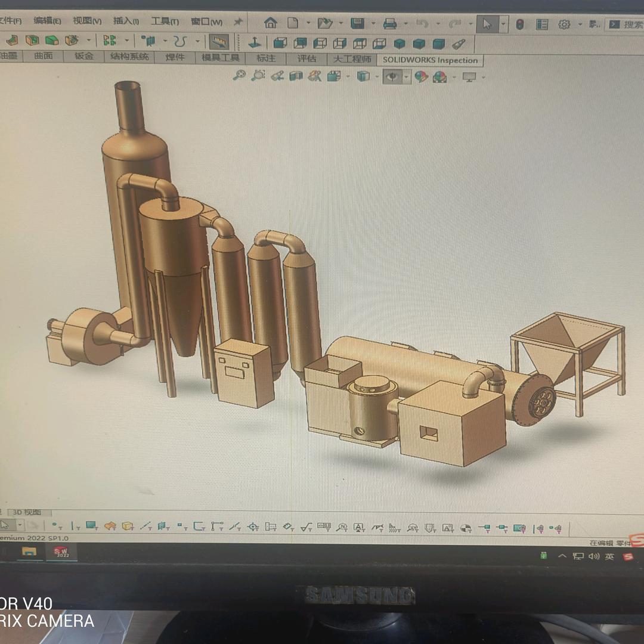Click the Save floppy disk icon
644x644 pixels.
tap(357, 23)
